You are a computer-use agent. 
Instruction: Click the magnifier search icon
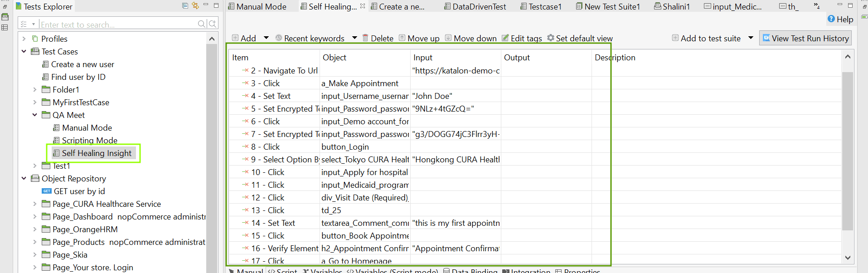(202, 24)
